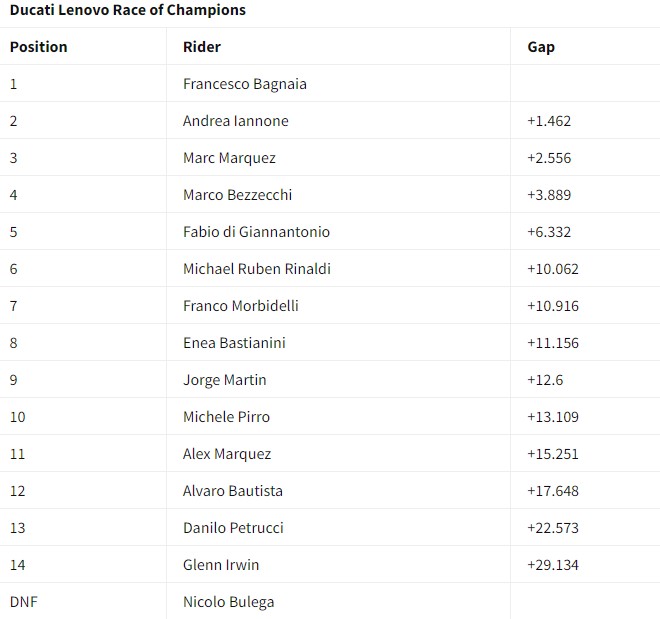Click the Gap column header
Viewport: 660px width, 619px height.
pyautogui.click(x=541, y=47)
